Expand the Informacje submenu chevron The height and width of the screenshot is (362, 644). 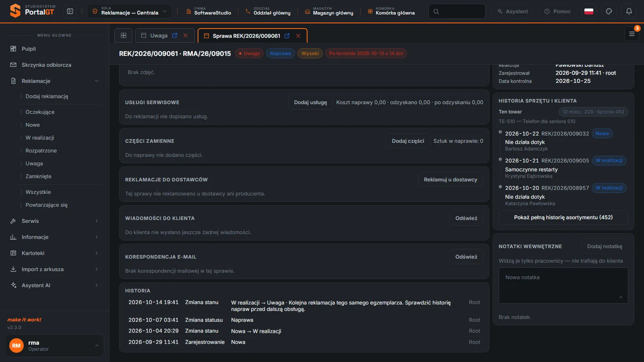point(97,237)
